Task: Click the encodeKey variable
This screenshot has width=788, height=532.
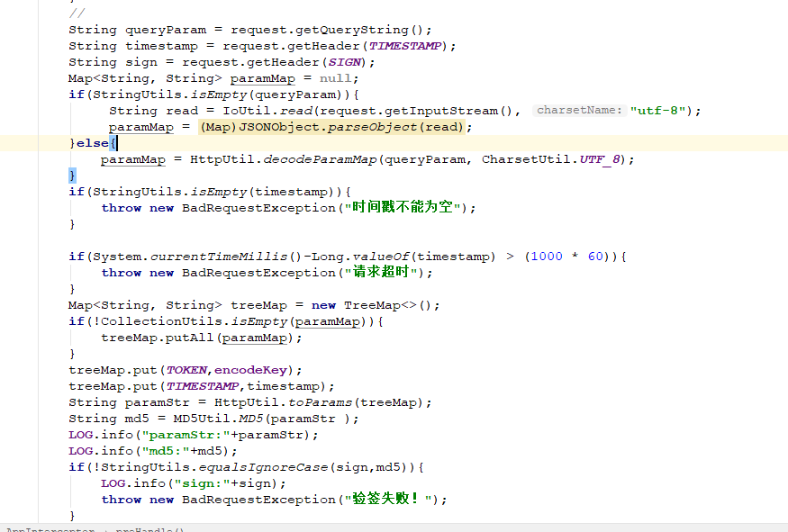Action: pyautogui.click(x=250, y=370)
